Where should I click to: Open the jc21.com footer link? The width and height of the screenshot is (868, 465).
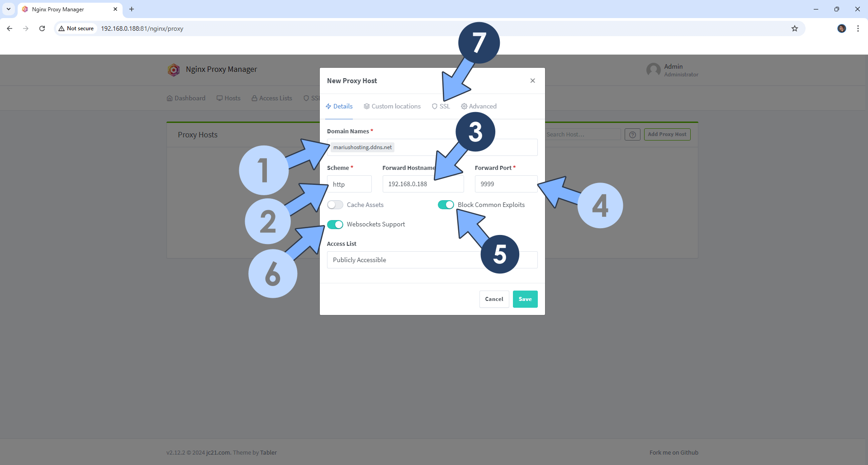(218, 452)
